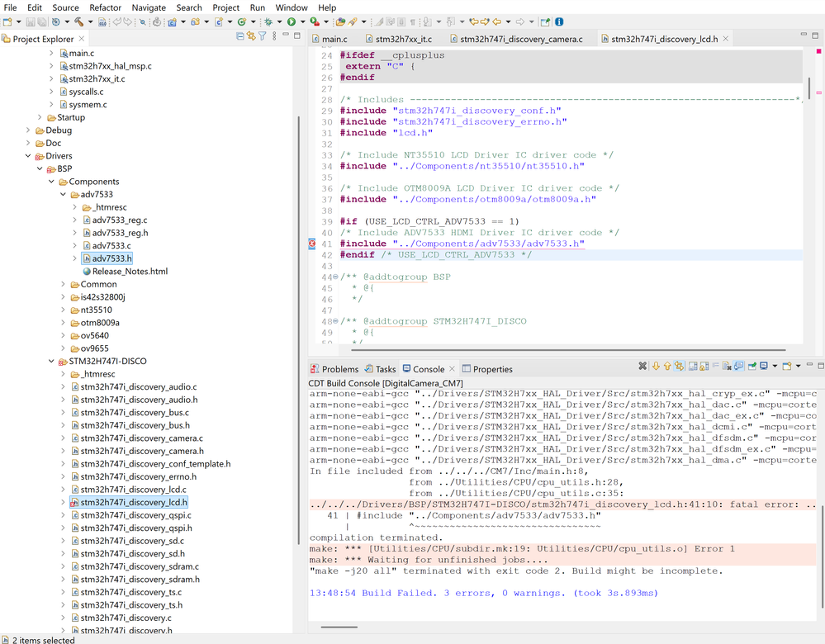Clear the console with the X icon
Viewport: 825px width, 644px height.
tap(642, 367)
